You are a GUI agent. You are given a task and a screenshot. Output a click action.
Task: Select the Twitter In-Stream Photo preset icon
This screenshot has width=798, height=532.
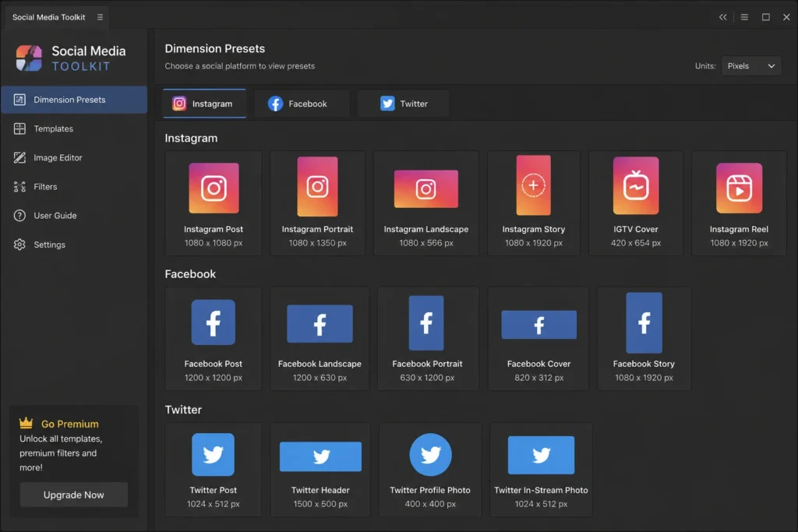click(x=541, y=455)
